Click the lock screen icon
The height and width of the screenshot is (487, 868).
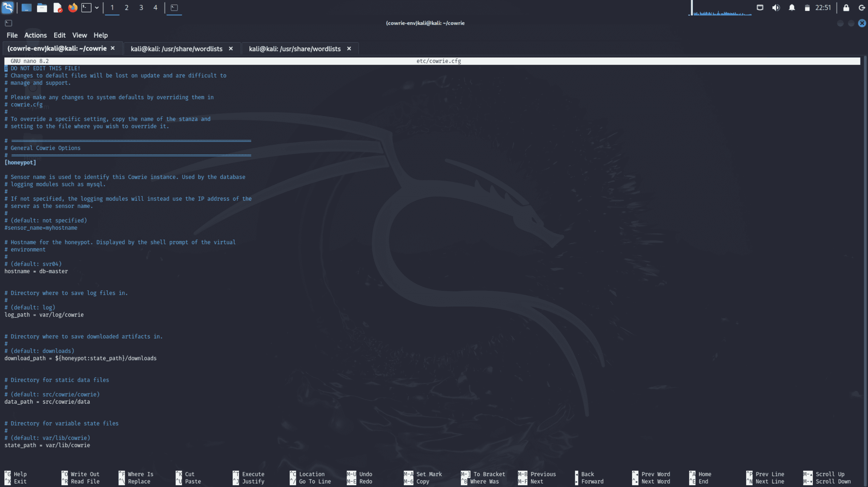(846, 7)
